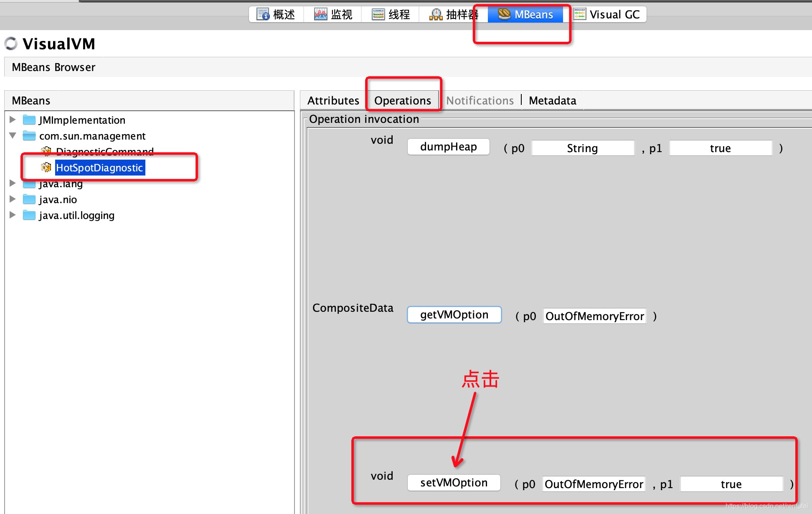This screenshot has height=514, width=812.
Task: Select the MBeans tab
Action: point(525,15)
